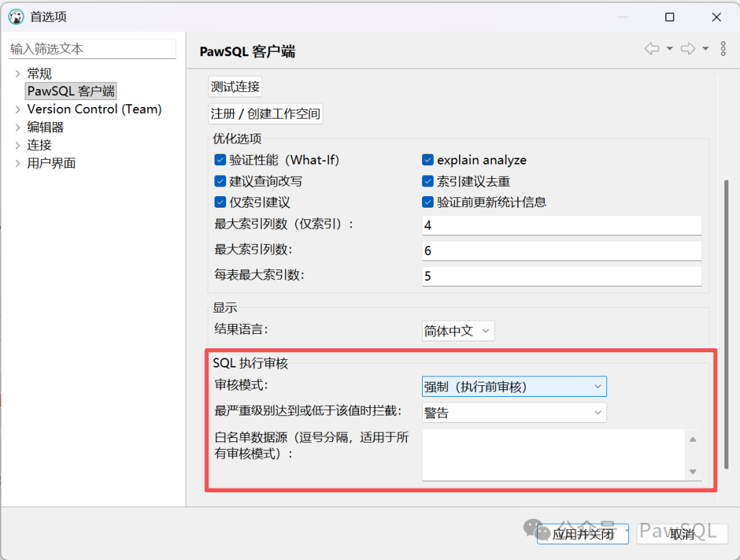This screenshot has height=560, width=740.
Task: Click the whitelist text area up arrow
Action: pyautogui.click(x=693, y=439)
